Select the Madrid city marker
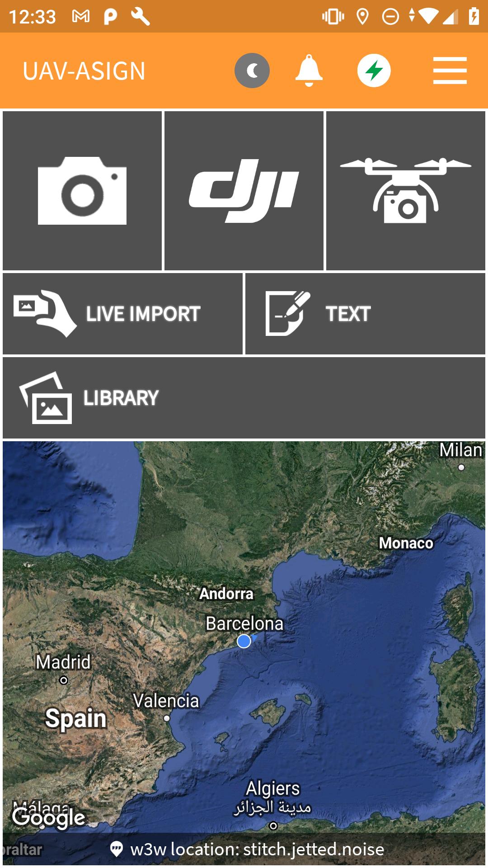 coord(64,680)
